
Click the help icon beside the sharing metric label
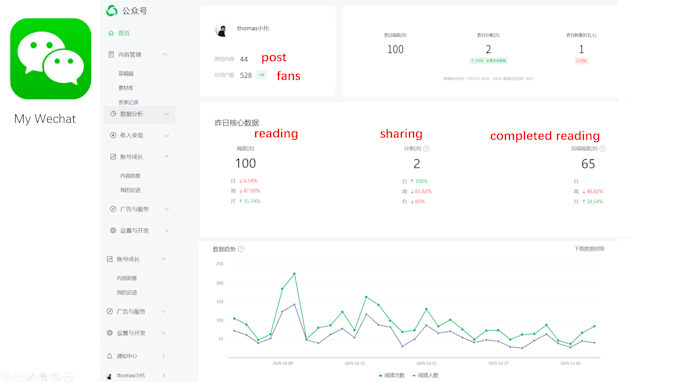click(426, 149)
